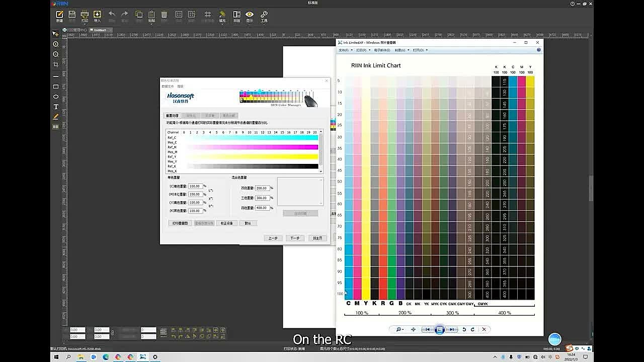644x362 pixels.
Task: Delete image with photo viewer X button
Action: click(x=484, y=329)
